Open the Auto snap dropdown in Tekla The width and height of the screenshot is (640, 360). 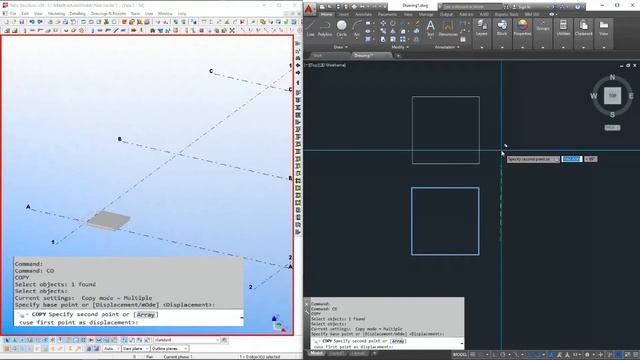pyautogui.click(x=111, y=349)
